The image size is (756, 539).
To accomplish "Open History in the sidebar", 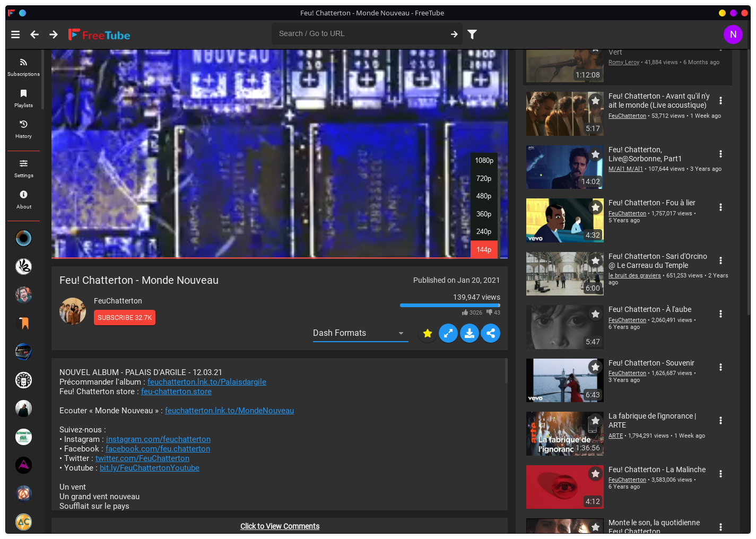I will click(x=23, y=129).
